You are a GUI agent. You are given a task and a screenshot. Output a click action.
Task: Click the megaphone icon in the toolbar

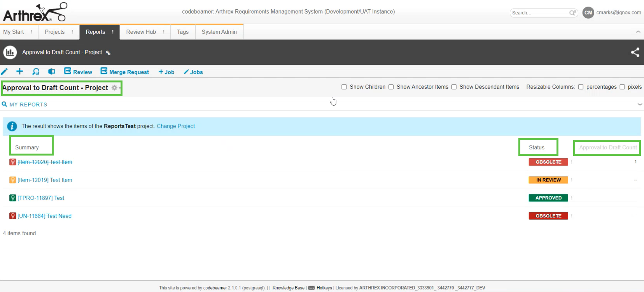pos(51,72)
